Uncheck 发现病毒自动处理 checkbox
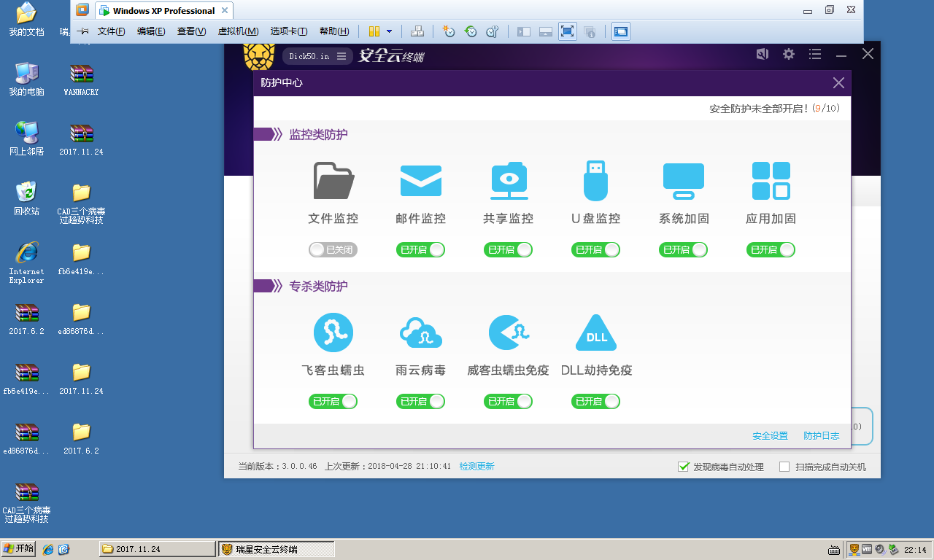The height and width of the screenshot is (560, 934). (x=684, y=467)
